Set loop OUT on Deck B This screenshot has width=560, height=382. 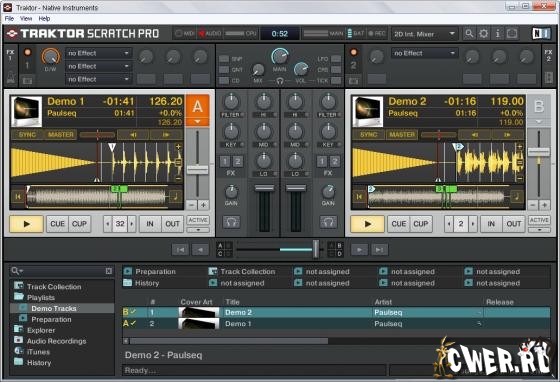coord(514,224)
